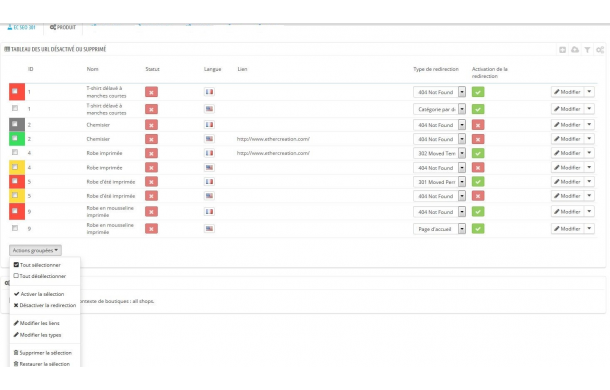This screenshot has height=390, width=610.
Task: Toggle red Status icon for US mousseline row
Action: click(x=151, y=229)
